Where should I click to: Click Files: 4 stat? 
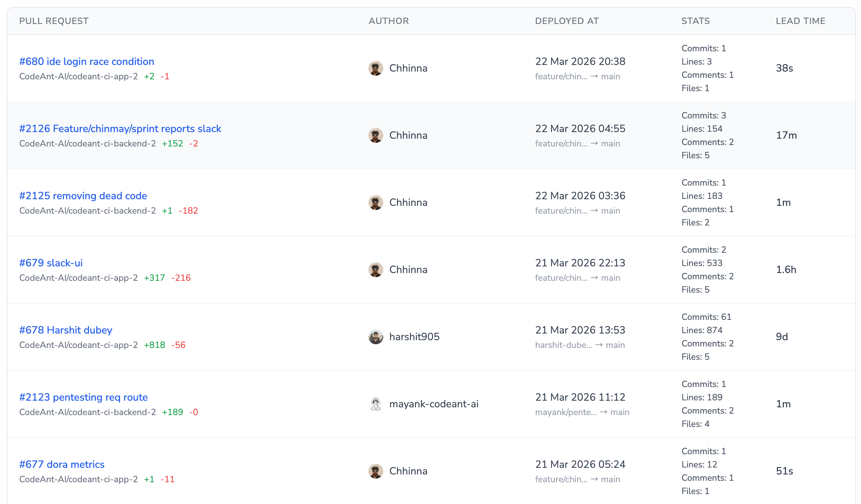click(x=696, y=424)
